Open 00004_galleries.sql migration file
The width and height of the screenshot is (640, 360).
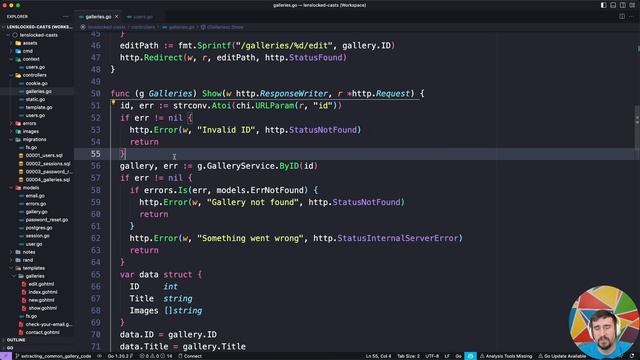click(37, 180)
